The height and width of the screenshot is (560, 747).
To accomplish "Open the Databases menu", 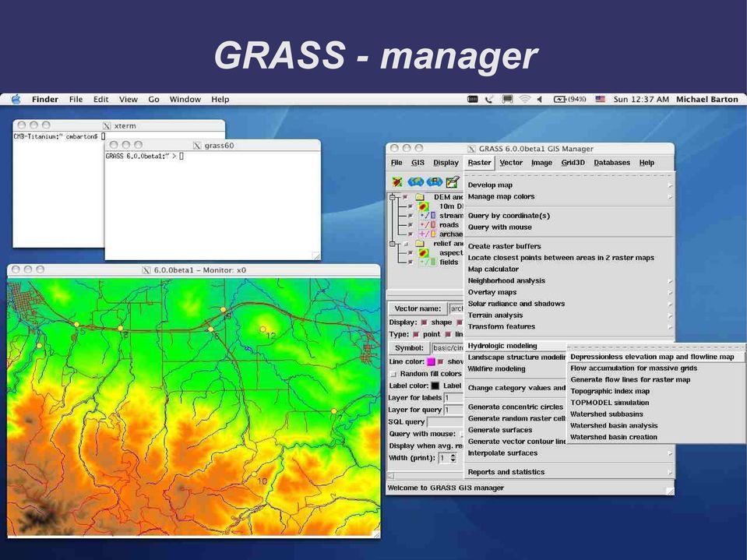I will [611, 162].
